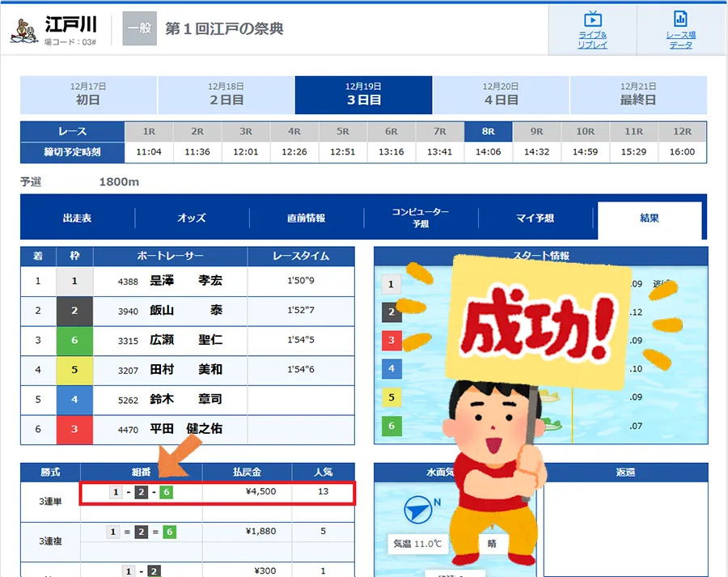Click racer name 是澤 孝宏
The image size is (728, 577).
click(x=186, y=282)
